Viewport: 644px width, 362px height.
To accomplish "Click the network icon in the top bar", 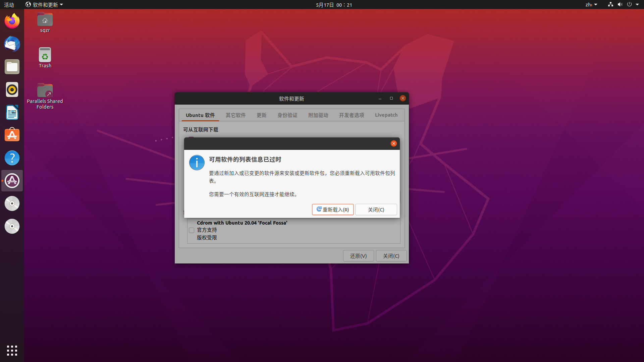I will 610,5.
